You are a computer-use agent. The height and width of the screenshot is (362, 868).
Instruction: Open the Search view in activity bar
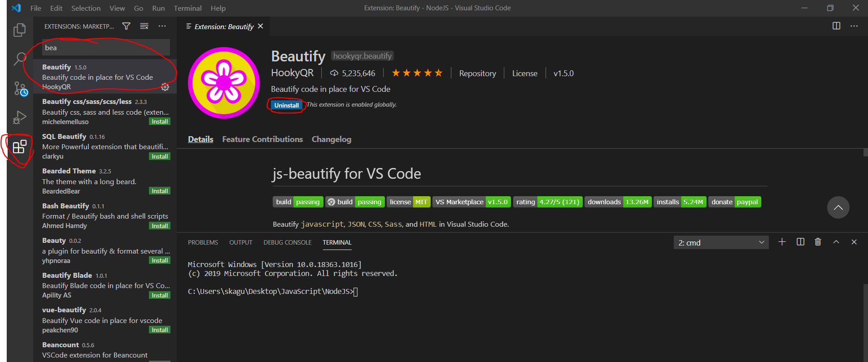pos(20,59)
